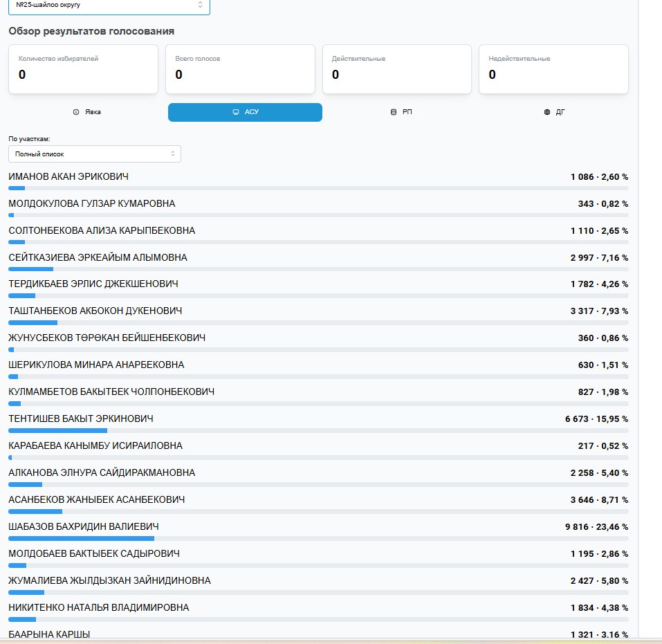Click the clock icon on the Явка tab
Screen dimensions: 662x644
[76, 112]
